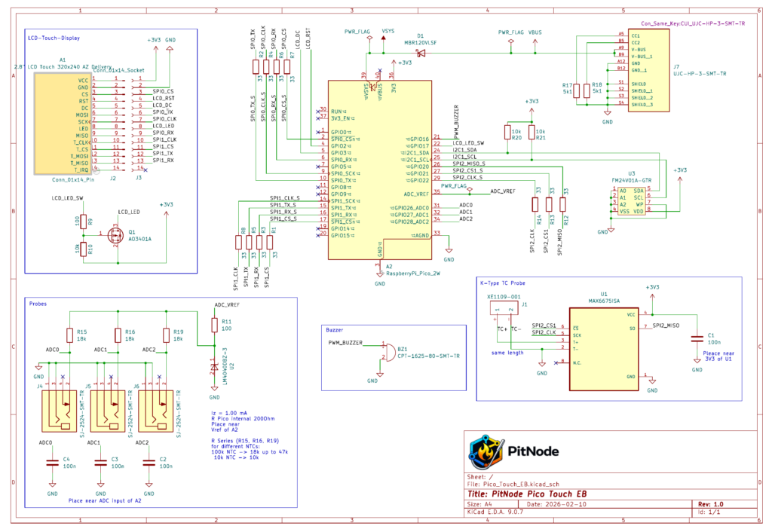
Task: Select capacitor C4 under the ADC0 label
Action: (52, 463)
